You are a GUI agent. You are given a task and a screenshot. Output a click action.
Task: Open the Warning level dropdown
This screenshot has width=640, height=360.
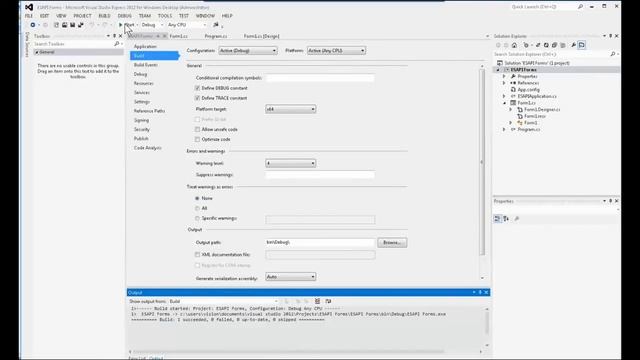tap(291, 163)
